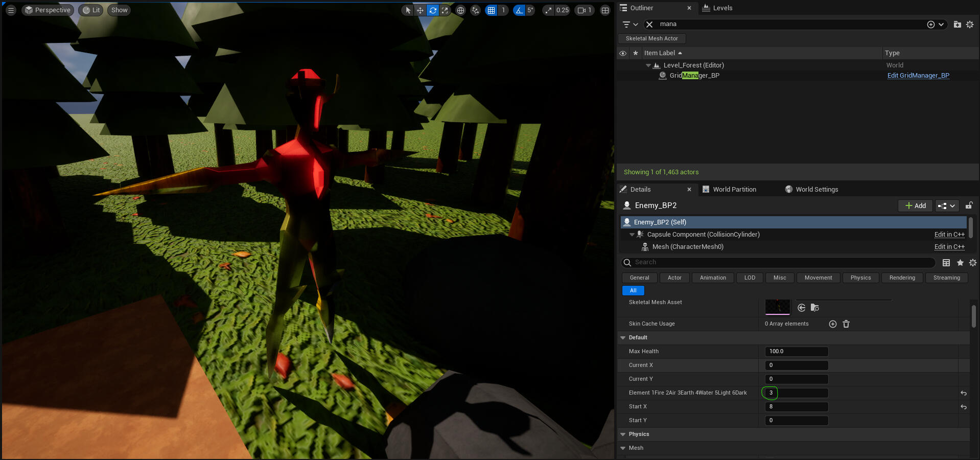Switch to select objects mode arrow
The width and height of the screenshot is (980, 460).
point(408,10)
